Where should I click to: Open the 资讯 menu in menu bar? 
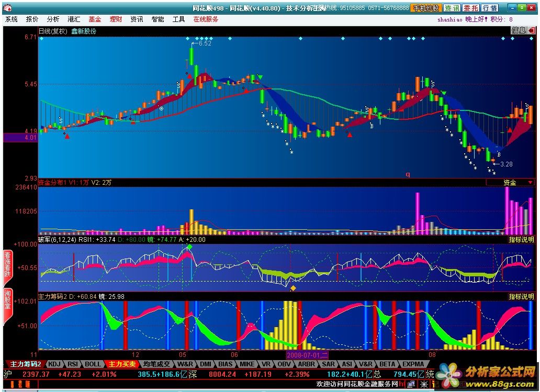tap(137, 19)
